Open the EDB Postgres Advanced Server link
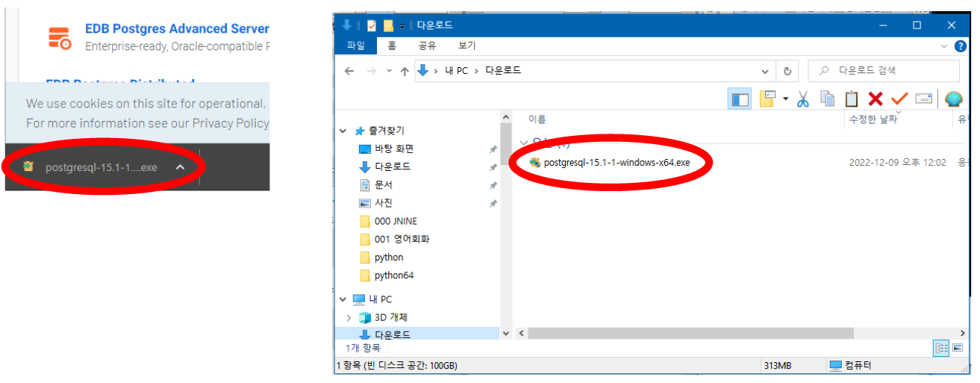 pyautogui.click(x=177, y=29)
